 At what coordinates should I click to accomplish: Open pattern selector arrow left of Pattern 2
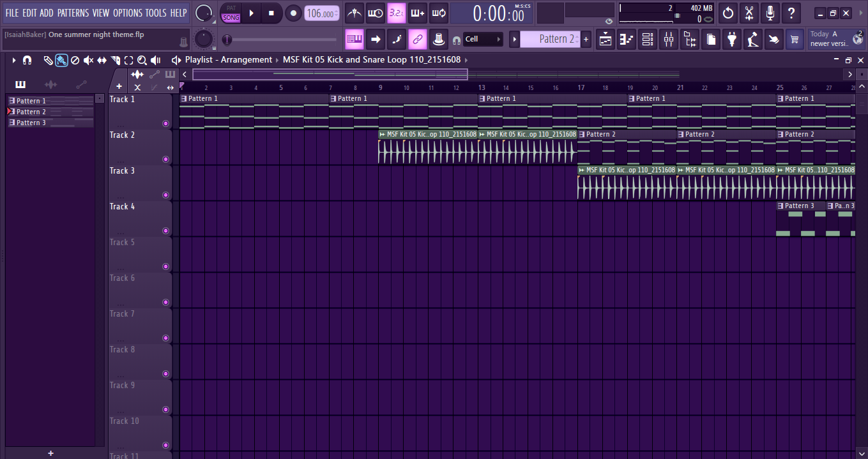point(514,40)
